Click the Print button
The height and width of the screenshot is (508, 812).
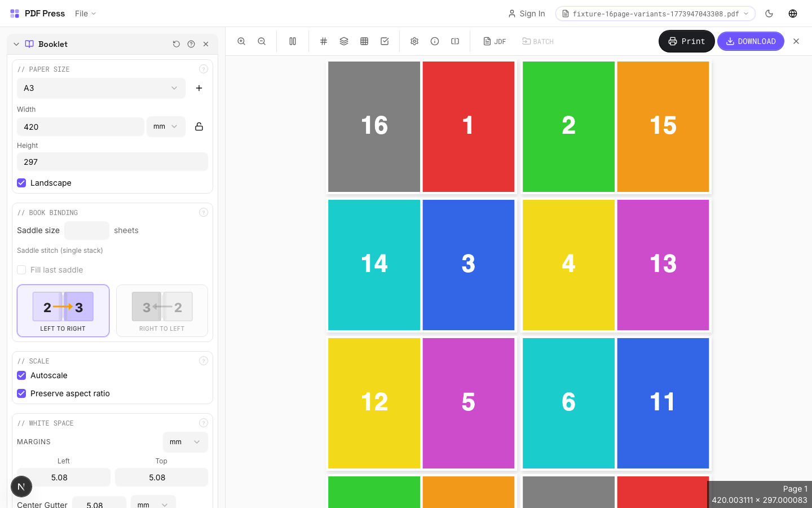686,41
